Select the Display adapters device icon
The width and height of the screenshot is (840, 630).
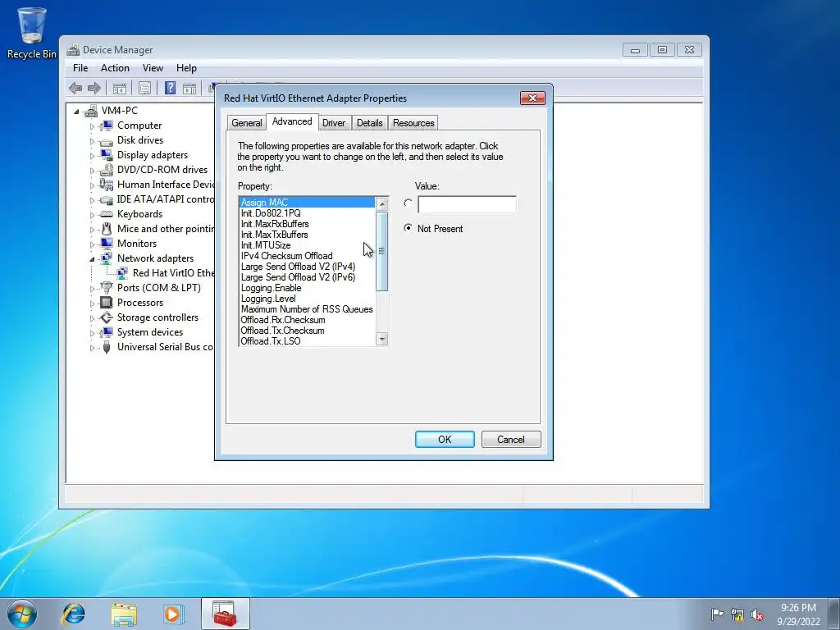[x=107, y=155]
